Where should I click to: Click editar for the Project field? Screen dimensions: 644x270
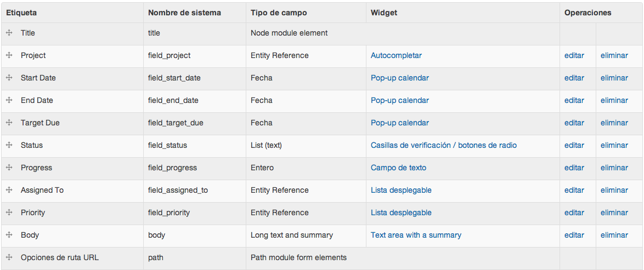coord(574,55)
